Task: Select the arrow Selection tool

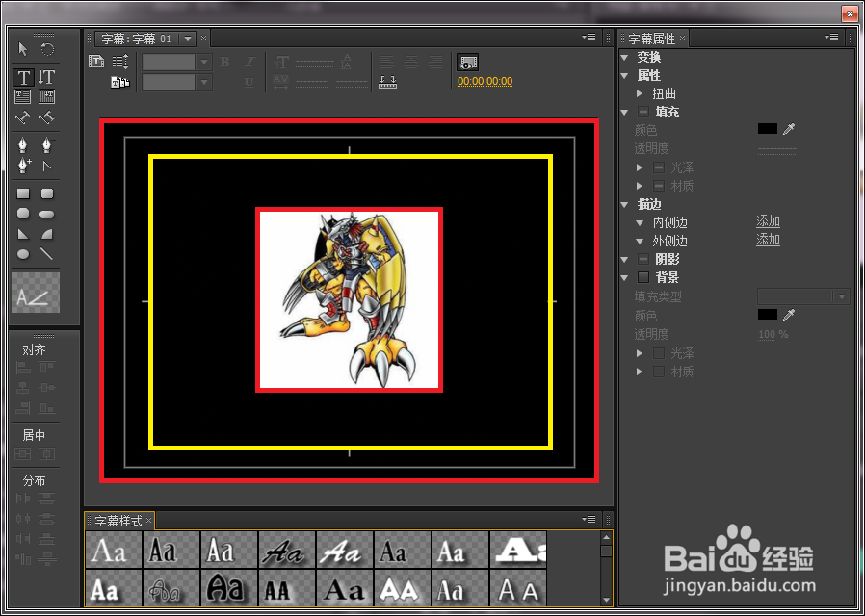Action: tap(22, 49)
